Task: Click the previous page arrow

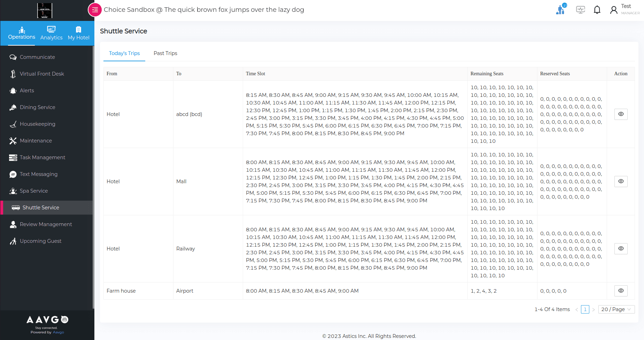Action: coord(576,309)
